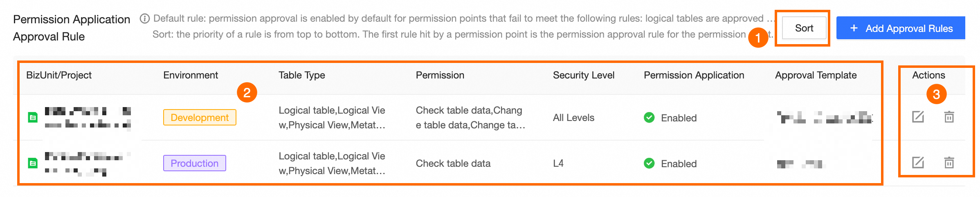980x197 pixels.
Task: Click Enabled check icon in Development row
Action: (649, 118)
